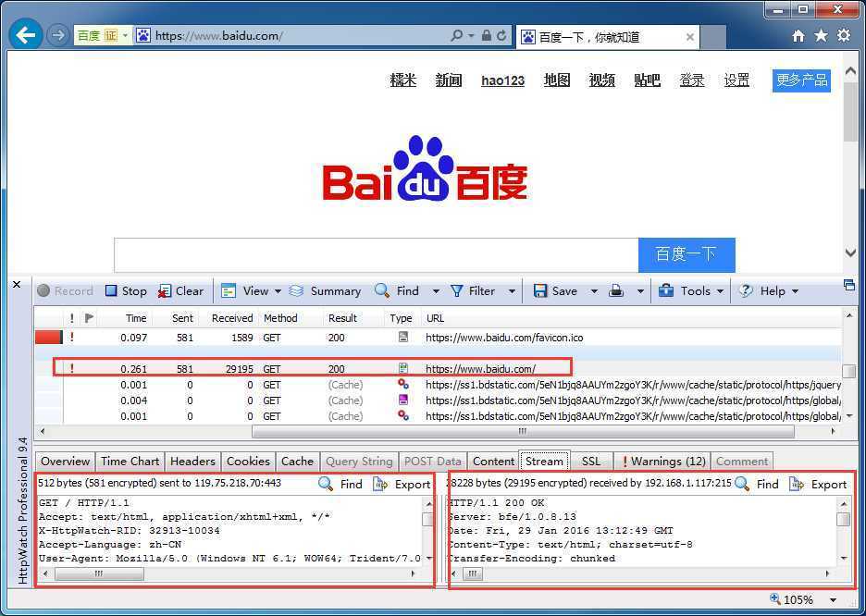Click the Summary toolbar button
Viewport: 866px width, 616px height.
[325, 290]
